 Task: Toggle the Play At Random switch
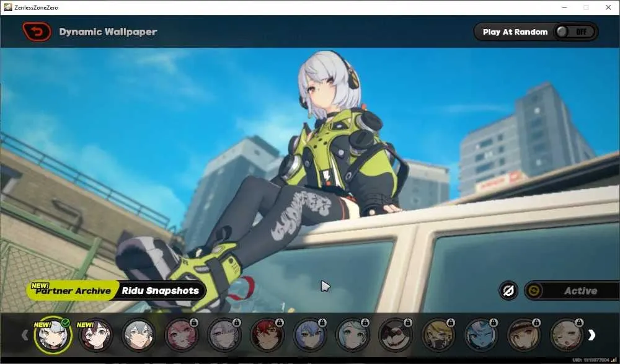(x=576, y=32)
